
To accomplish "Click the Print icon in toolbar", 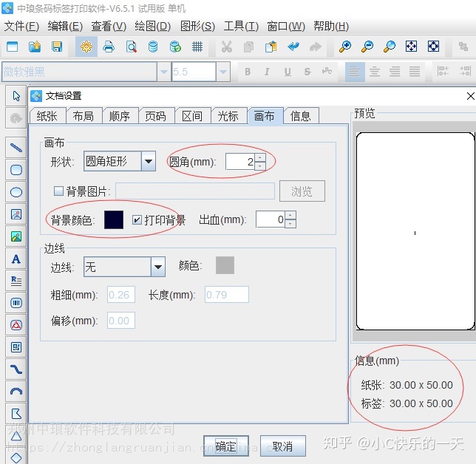I will pyautogui.click(x=109, y=47).
